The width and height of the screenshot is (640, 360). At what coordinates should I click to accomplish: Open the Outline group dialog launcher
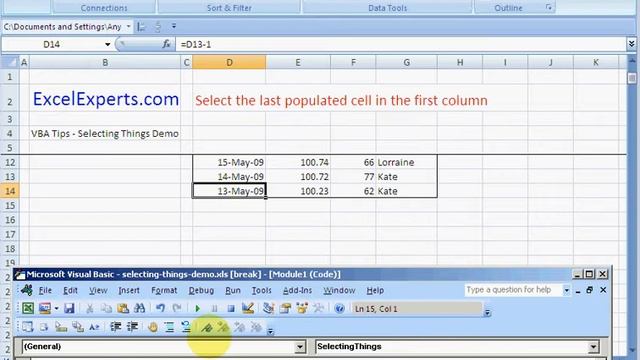[549, 7]
